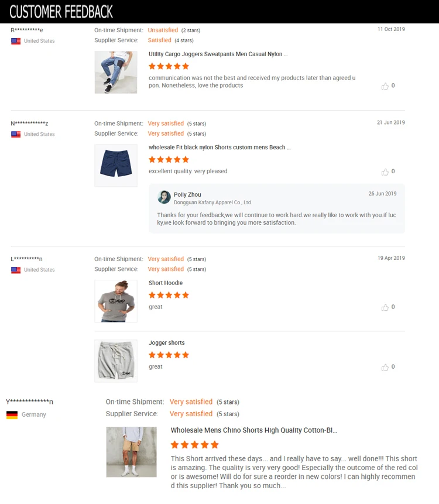Open Utility Cargo Joggers Sweatpants product link
439x504 pixels.
click(x=218, y=54)
